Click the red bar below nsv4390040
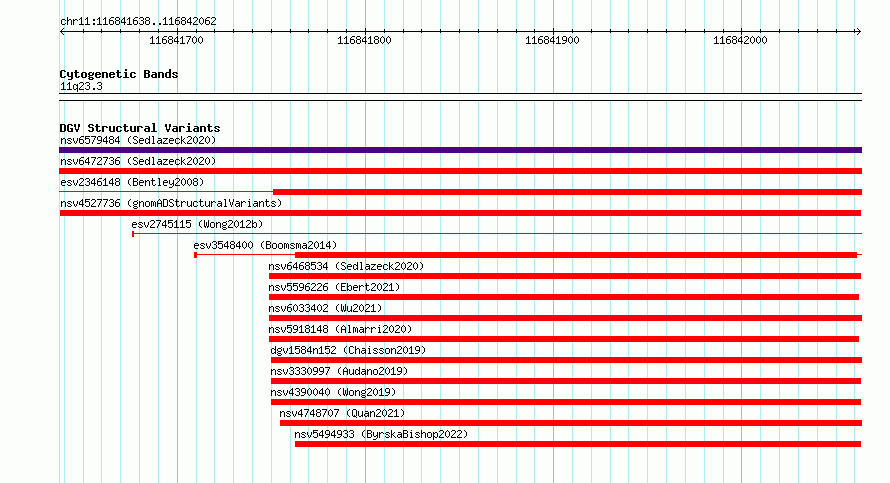Viewport: 890px width, 483px height. tap(566, 402)
